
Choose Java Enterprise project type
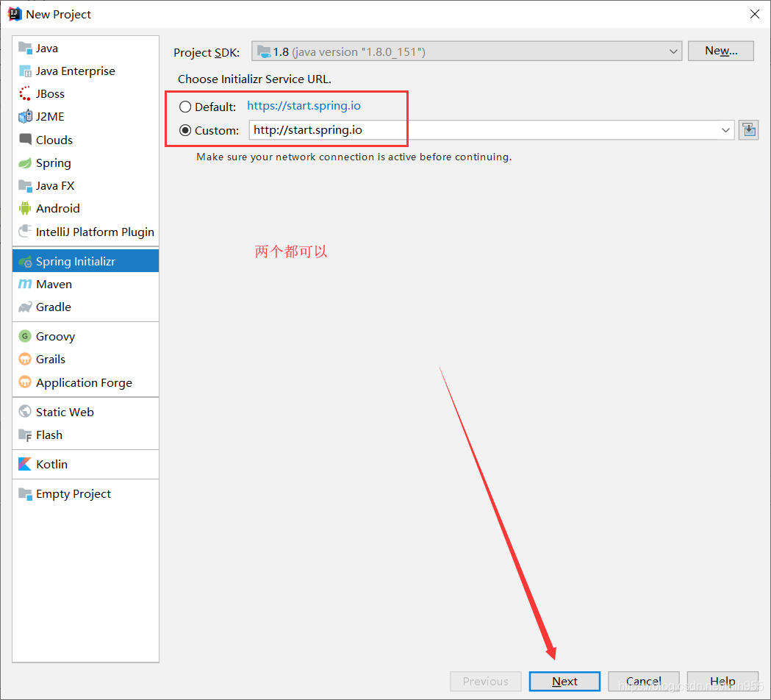tap(85, 71)
